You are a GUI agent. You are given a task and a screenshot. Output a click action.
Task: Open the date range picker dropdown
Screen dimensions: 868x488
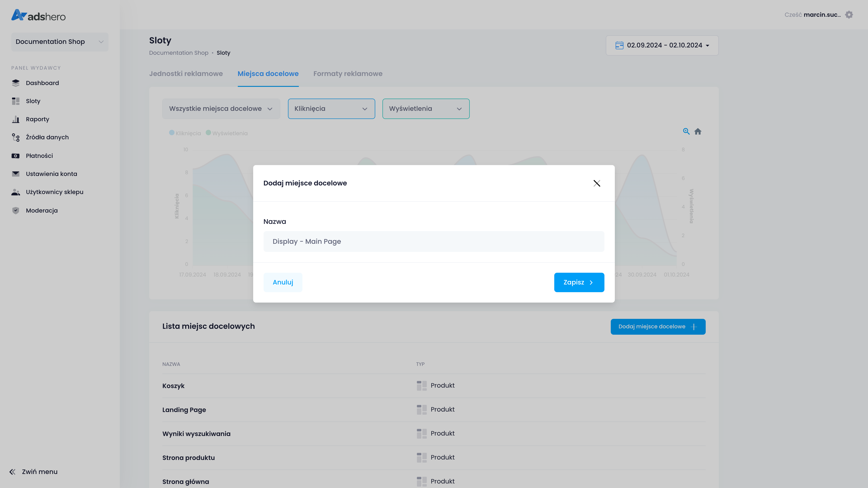click(662, 45)
